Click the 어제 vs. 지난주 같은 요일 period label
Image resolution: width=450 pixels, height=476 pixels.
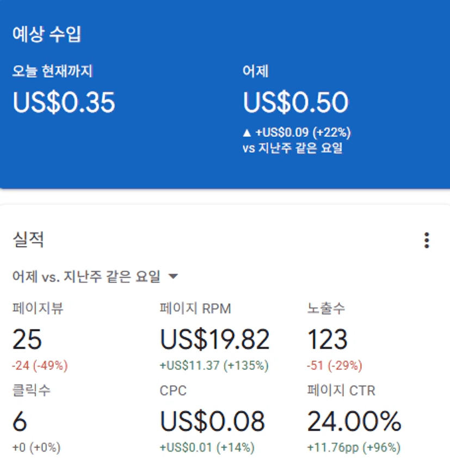tap(87, 277)
